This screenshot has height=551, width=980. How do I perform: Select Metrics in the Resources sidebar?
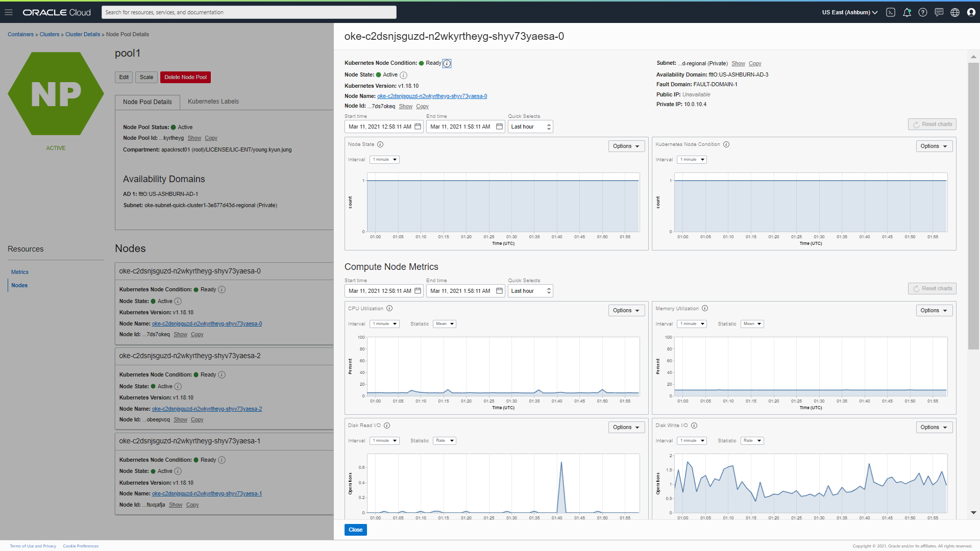20,272
